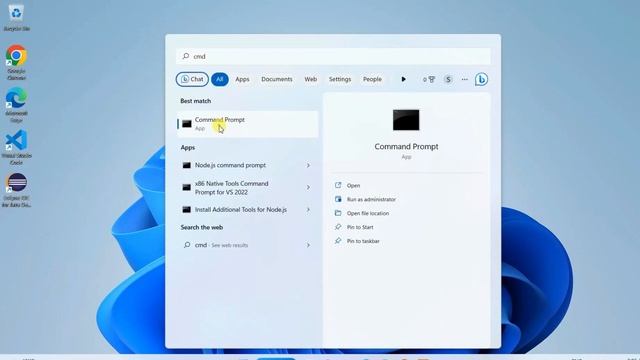The image size is (640, 360).
Task: Open the S account avatar
Action: coord(448,79)
